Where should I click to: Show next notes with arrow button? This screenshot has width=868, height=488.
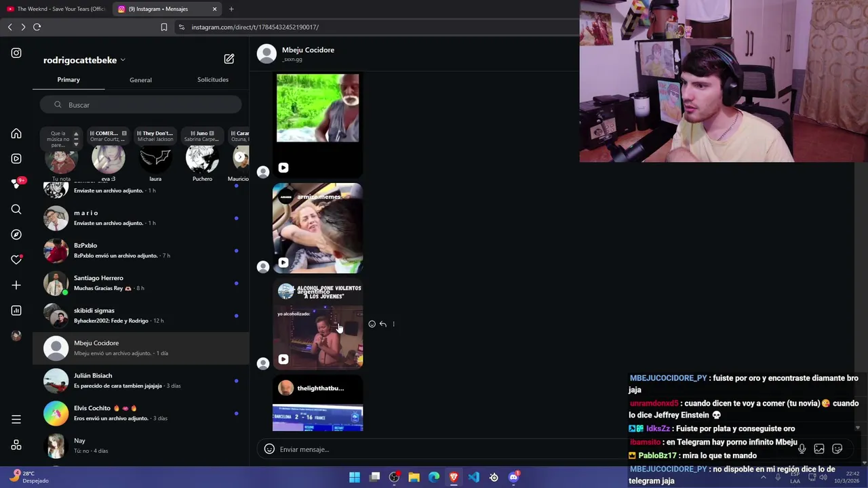(240, 157)
